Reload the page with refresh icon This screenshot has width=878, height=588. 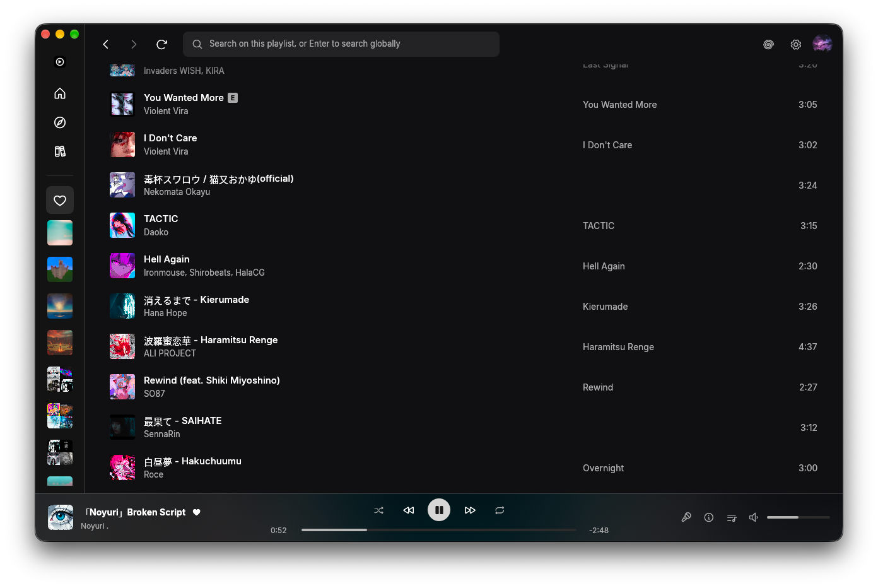point(161,44)
